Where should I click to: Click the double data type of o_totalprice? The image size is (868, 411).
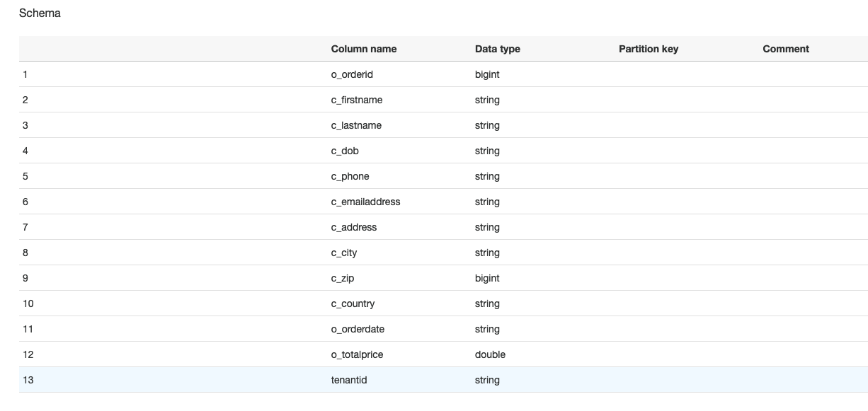point(490,354)
